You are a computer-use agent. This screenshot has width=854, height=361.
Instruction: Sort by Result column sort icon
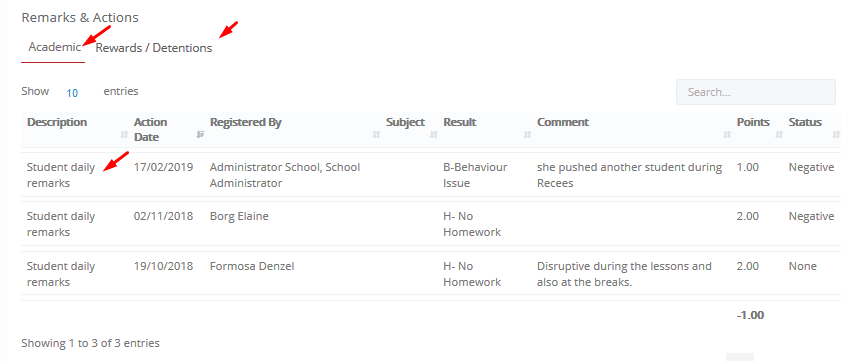[527, 134]
